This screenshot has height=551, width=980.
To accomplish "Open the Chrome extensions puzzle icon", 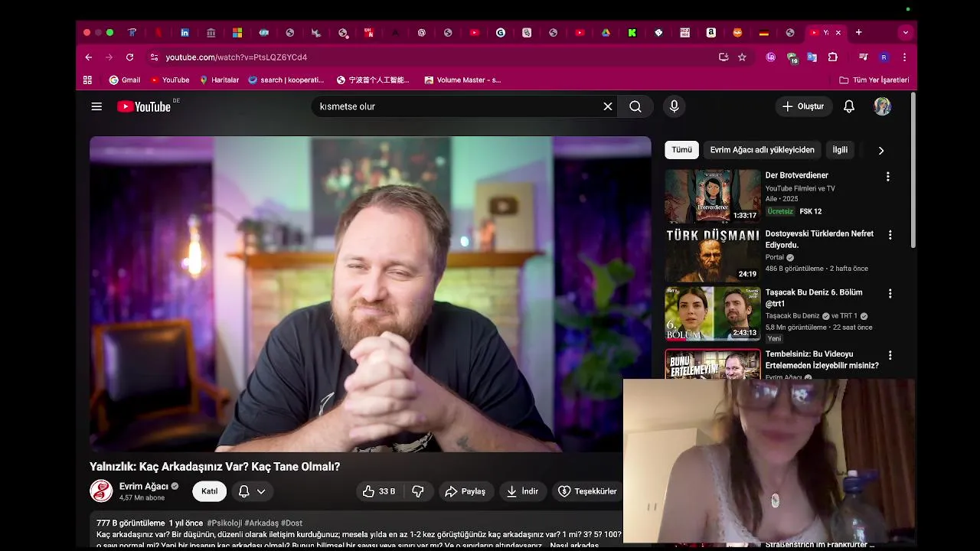I will [x=833, y=57].
